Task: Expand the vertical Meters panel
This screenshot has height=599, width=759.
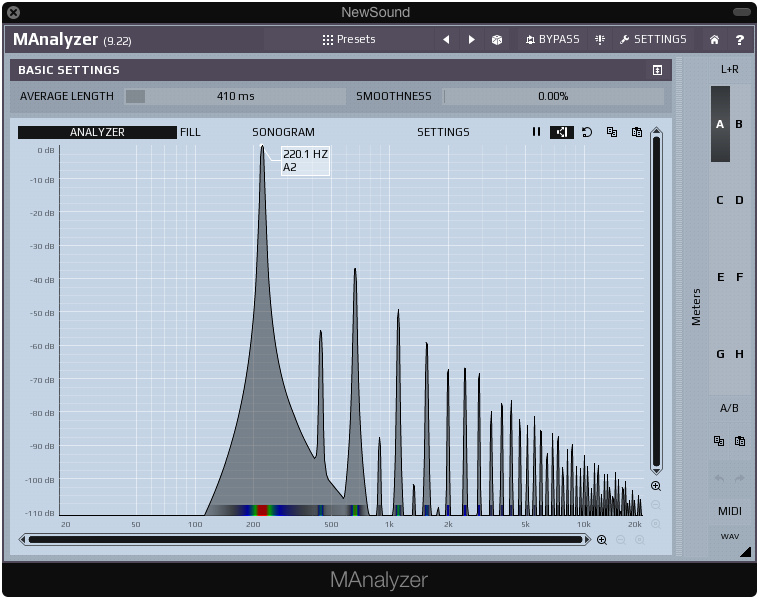Action: coord(696,307)
